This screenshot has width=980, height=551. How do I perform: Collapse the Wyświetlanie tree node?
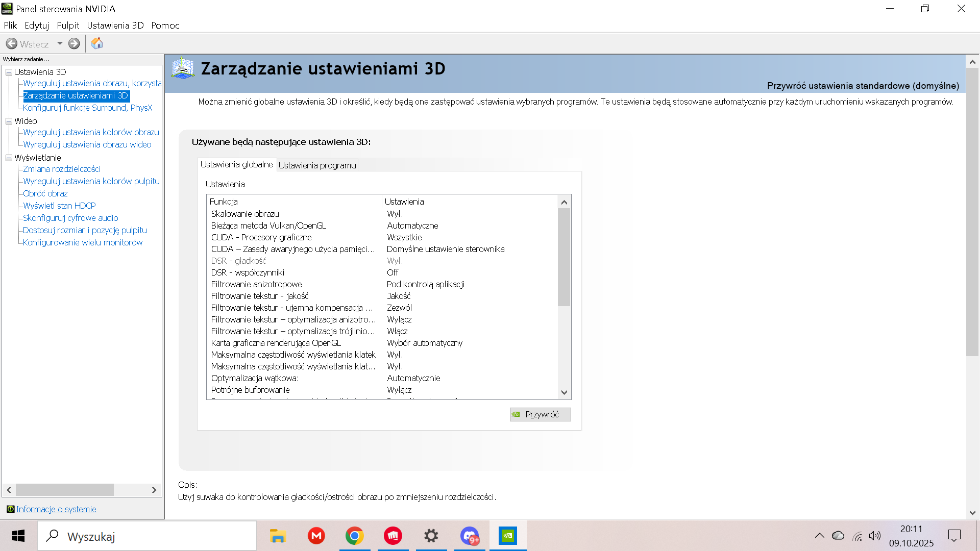tap(9, 158)
